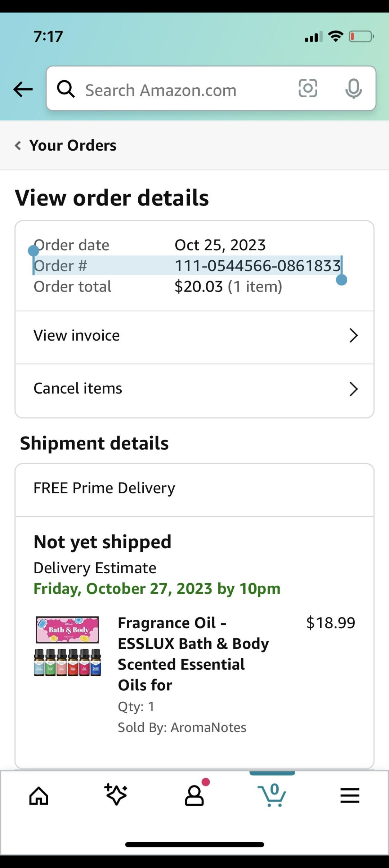Image resolution: width=389 pixels, height=868 pixels.
Task: Open the shopping cart icon
Action: pos(272,795)
